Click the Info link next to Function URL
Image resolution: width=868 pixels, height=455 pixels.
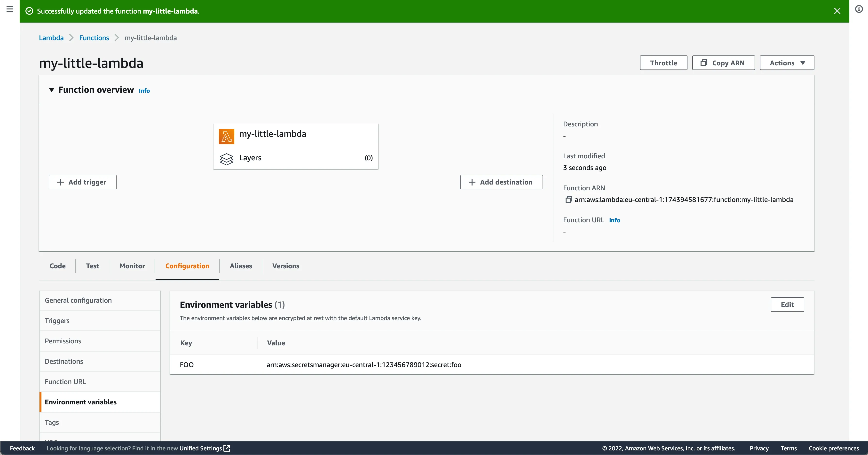click(615, 220)
